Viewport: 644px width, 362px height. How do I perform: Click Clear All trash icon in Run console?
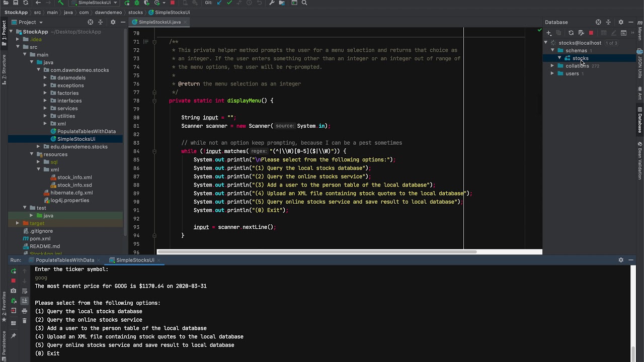[x=24, y=321]
